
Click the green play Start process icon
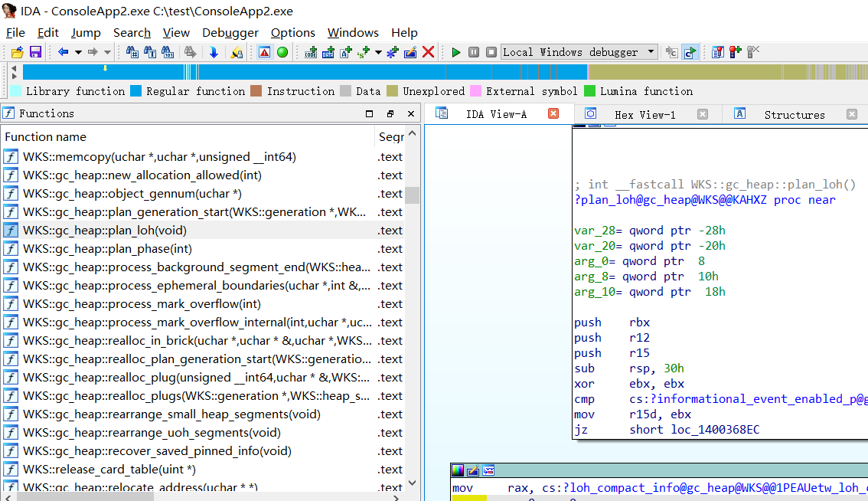pos(456,52)
